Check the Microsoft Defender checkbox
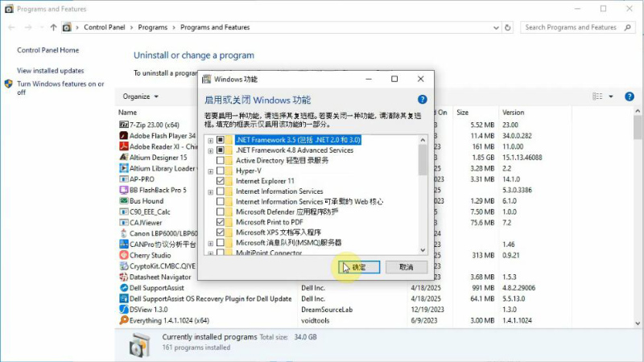Image resolution: width=644 pixels, height=362 pixels. tap(220, 212)
